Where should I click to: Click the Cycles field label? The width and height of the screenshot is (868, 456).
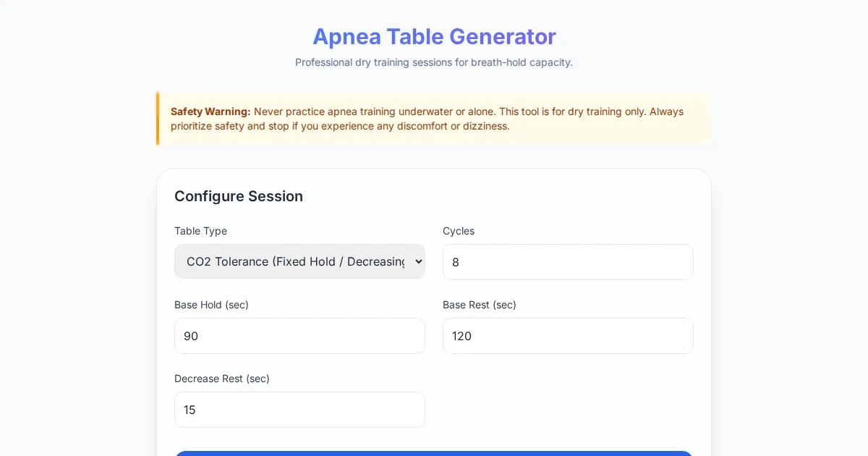[x=459, y=231]
